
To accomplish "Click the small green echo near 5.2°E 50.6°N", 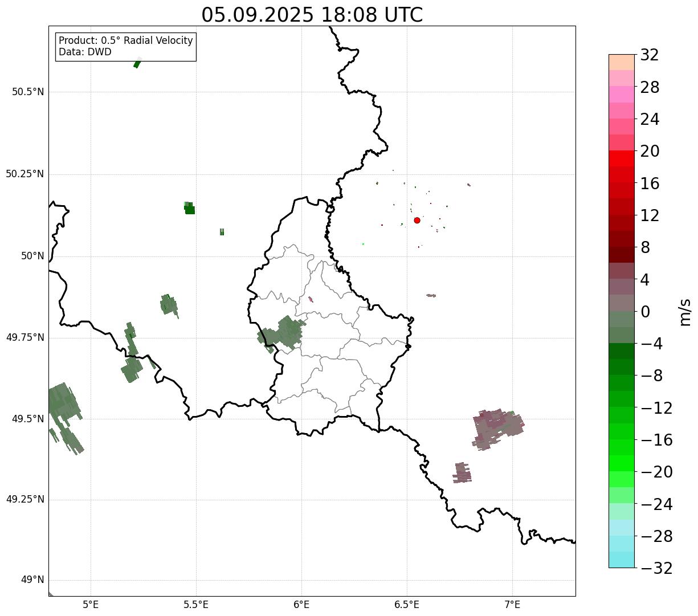I will [x=137, y=63].
